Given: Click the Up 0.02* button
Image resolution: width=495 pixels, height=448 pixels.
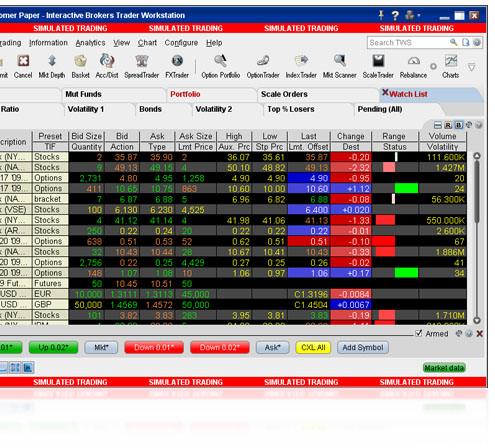Looking at the screenshot, I should pos(53,347).
